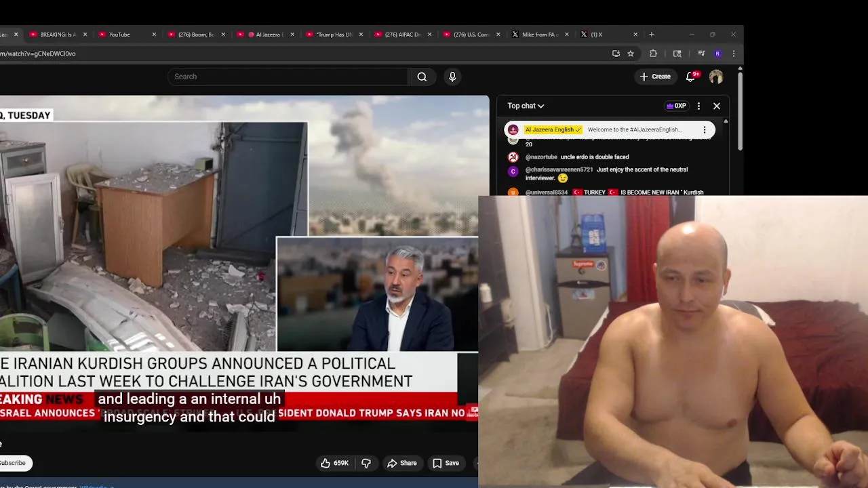The width and height of the screenshot is (868, 488).
Task: Click the webcam overlay feed
Action: pyautogui.click(x=673, y=342)
